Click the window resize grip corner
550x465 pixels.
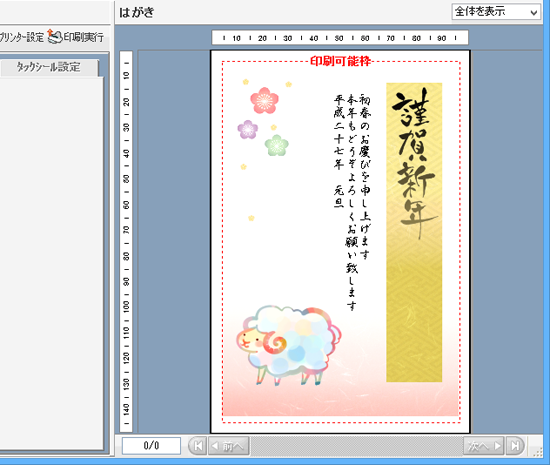click(x=538, y=452)
